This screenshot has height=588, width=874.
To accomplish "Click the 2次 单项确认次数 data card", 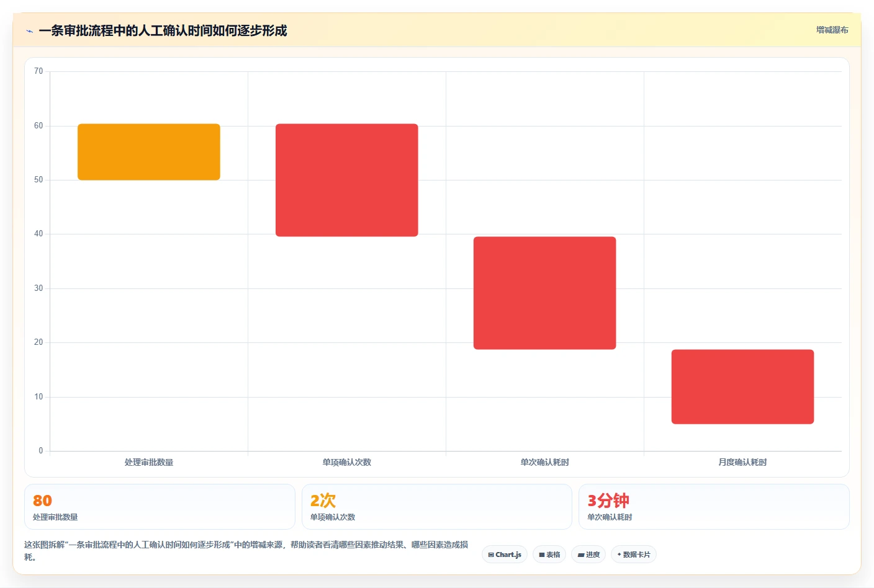I will (437, 507).
